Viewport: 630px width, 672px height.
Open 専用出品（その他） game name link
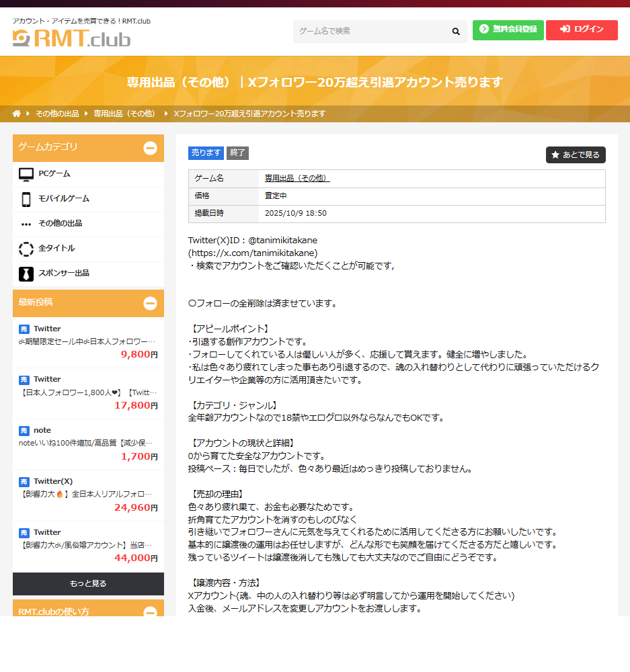(297, 178)
